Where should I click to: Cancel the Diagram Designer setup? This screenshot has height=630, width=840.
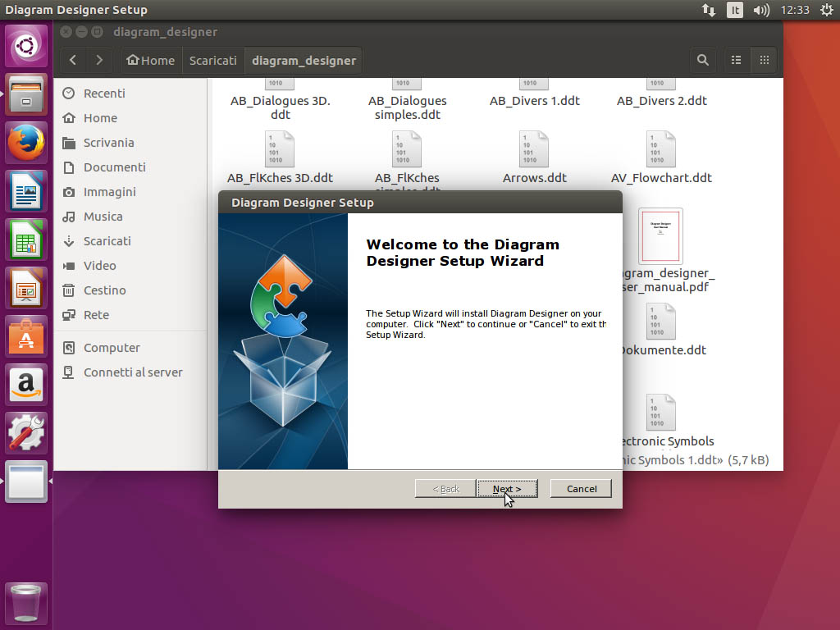coord(581,489)
